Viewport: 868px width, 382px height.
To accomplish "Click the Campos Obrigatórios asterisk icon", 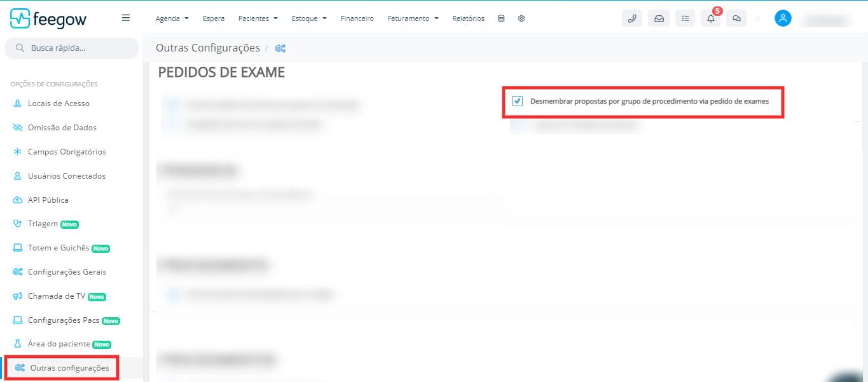I will click(17, 152).
